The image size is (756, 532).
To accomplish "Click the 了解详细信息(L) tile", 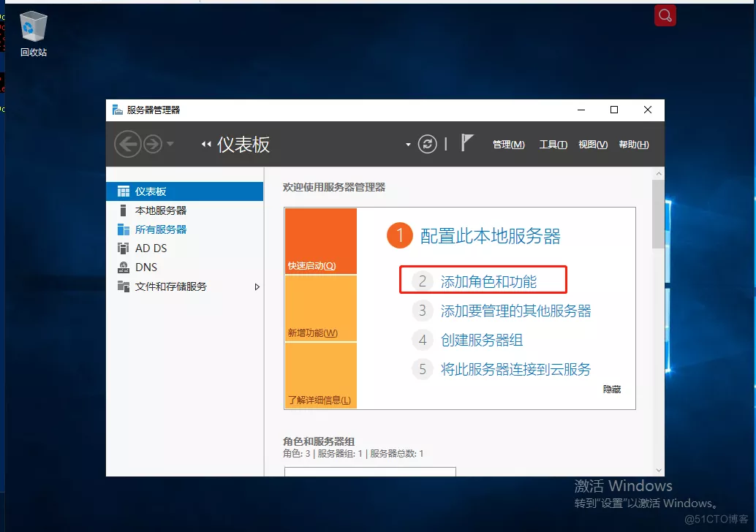I will (x=321, y=376).
